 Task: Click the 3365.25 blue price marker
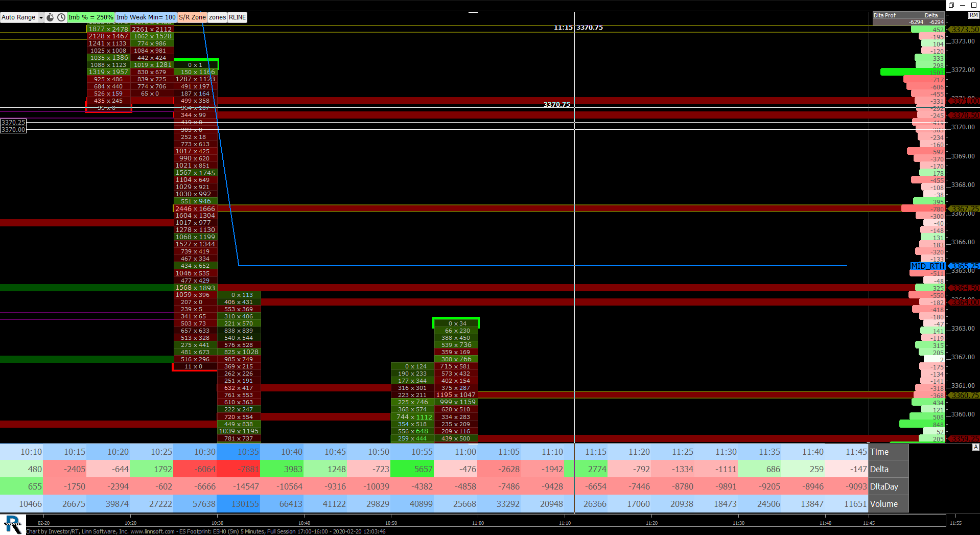click(964, 266)
